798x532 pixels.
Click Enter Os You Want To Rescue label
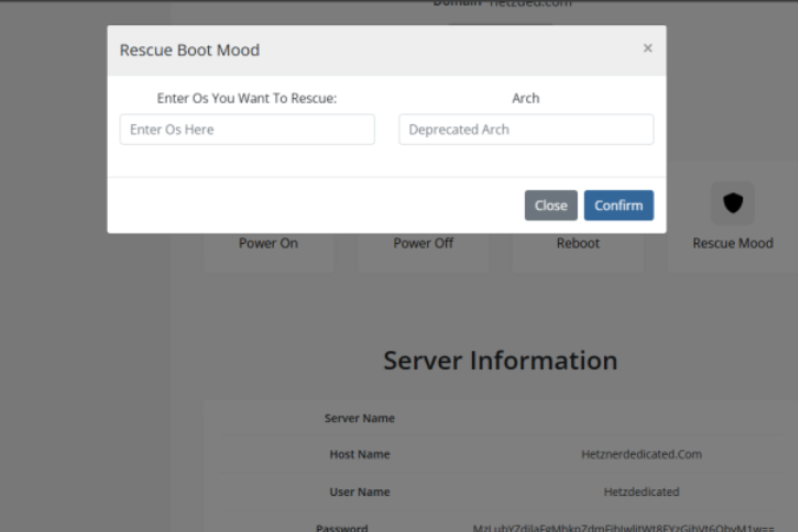point(247,98)
